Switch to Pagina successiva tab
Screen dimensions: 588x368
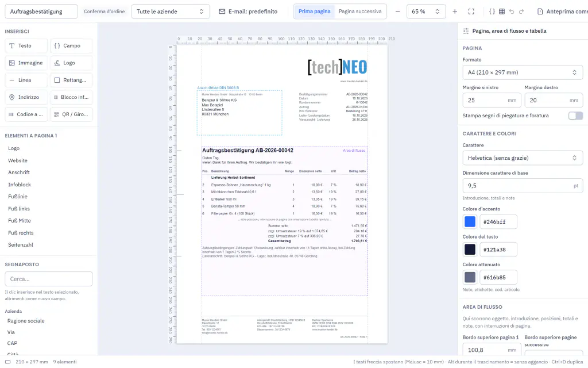[360, 11]
